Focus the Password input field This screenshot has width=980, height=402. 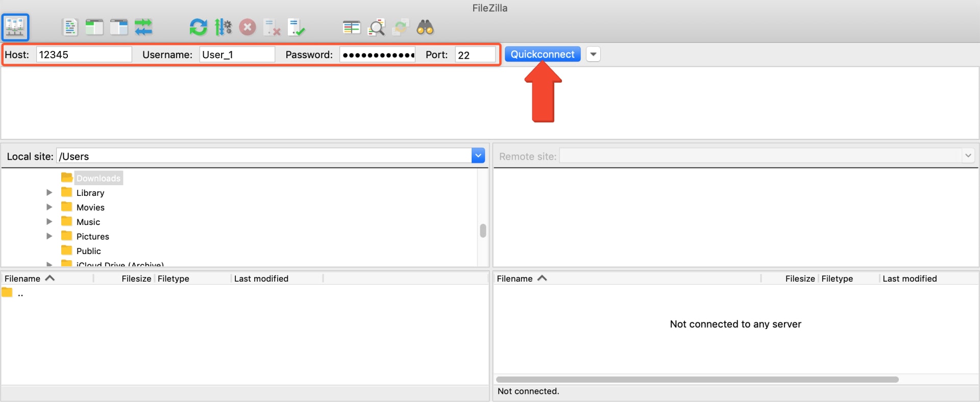pyautogui.click(x=378, y=55)
